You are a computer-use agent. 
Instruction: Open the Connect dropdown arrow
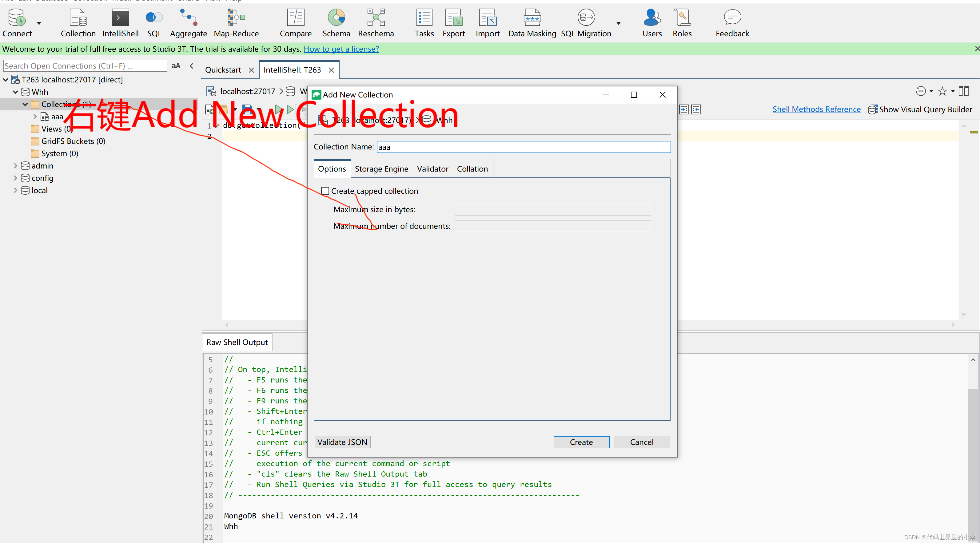coord(39,24)
